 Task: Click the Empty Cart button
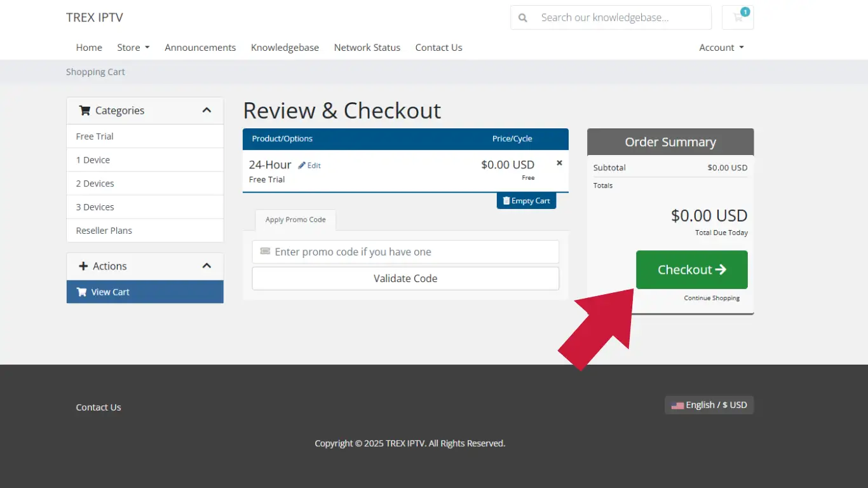[x=526, y=201]
